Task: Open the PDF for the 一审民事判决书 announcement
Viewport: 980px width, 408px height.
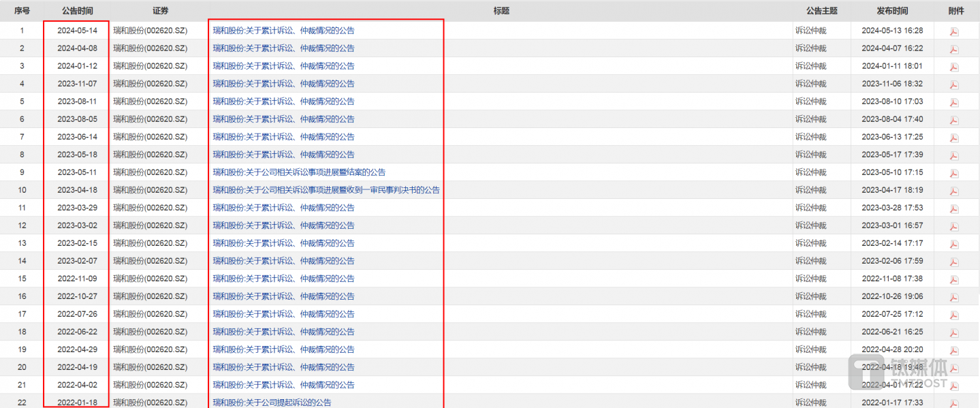Action: (954, 191)
